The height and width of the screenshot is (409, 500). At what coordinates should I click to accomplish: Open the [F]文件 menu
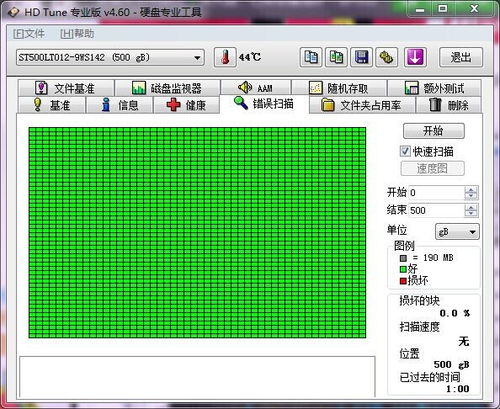(29, 34)
